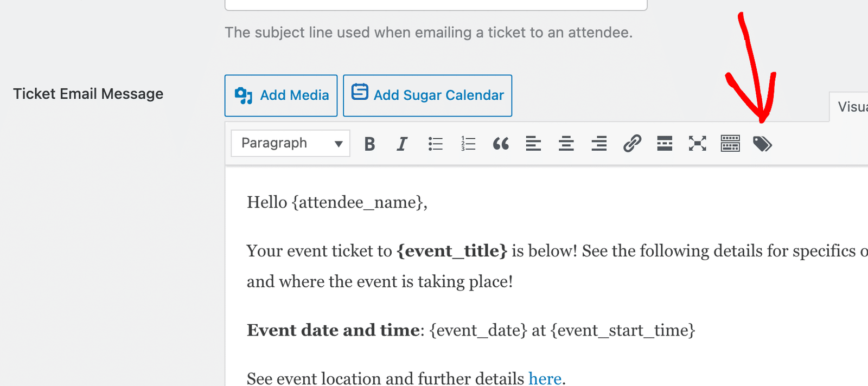Click the 'Ticket Email Message' label

(88, 94)
